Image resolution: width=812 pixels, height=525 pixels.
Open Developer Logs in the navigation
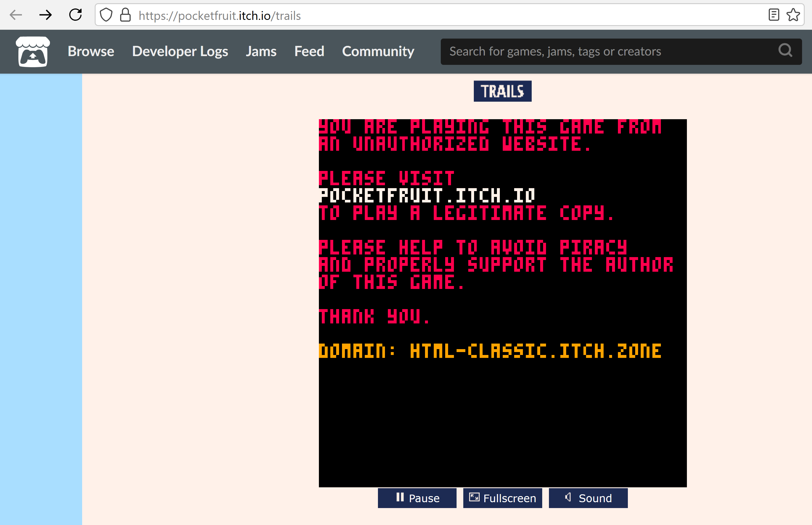(180, 51)
